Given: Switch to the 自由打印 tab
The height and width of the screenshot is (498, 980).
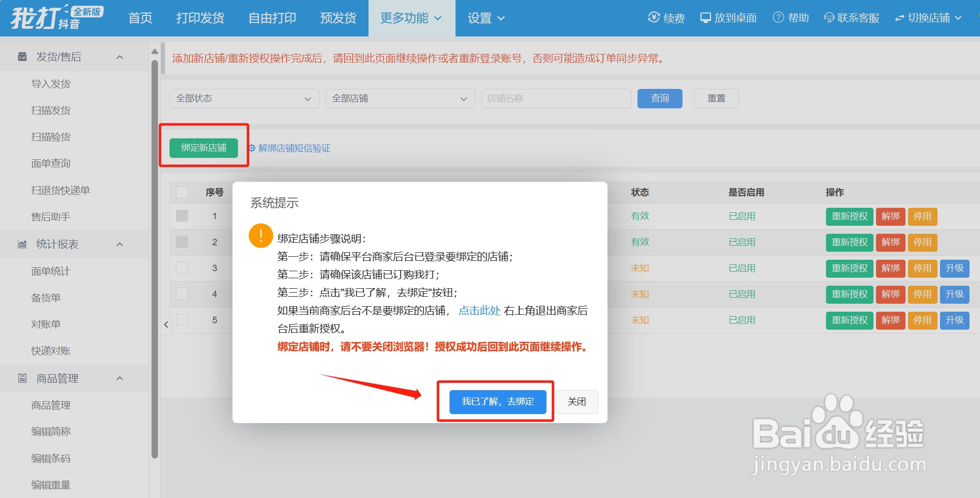Looking at the screenshot, I should tap(272, 18).
